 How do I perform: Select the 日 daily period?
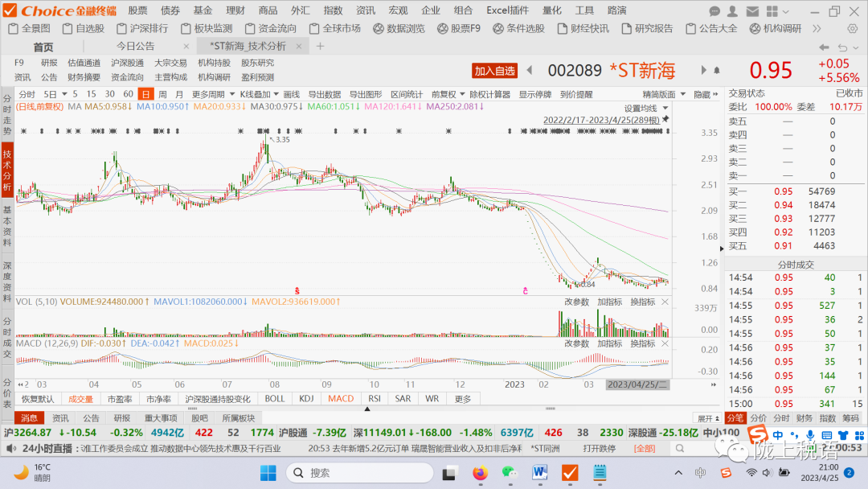(145, 94)
